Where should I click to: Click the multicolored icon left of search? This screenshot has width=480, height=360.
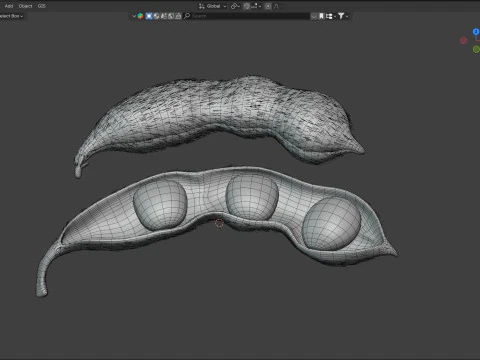pyautogui.click(x=140, y=16)
